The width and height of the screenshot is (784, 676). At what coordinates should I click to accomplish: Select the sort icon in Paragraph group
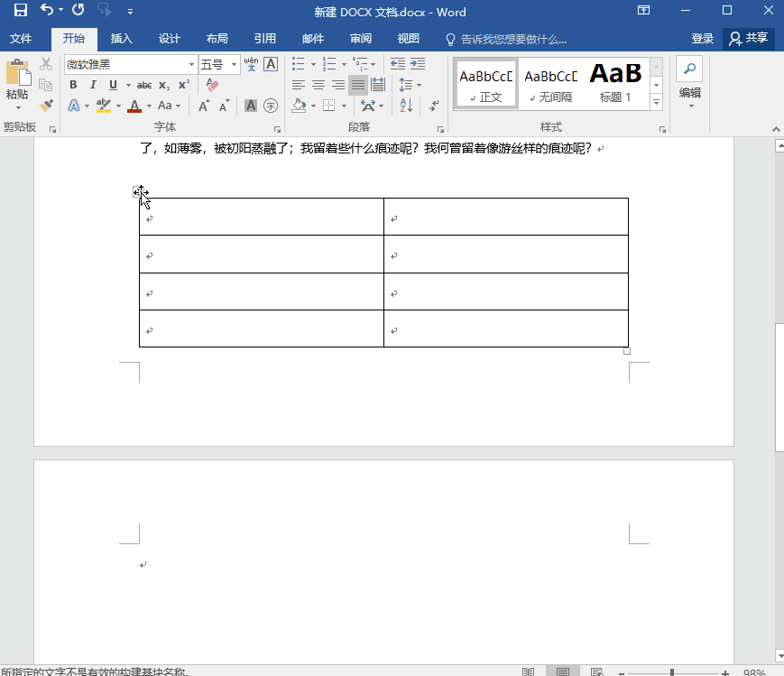click(x=405, y=106)
